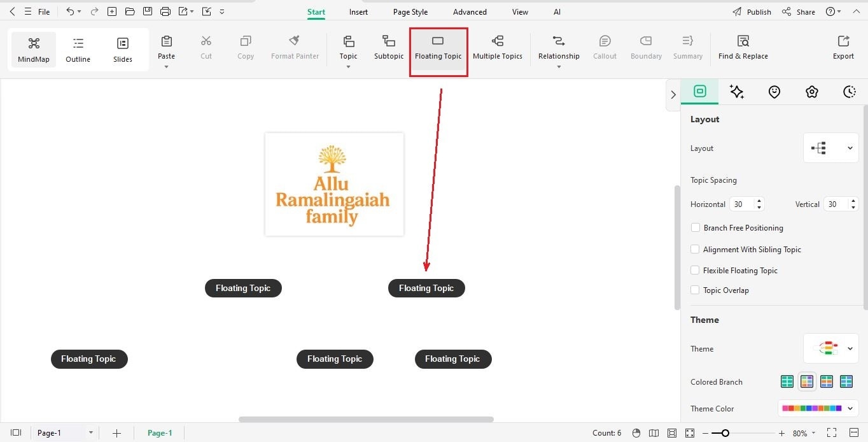Add a new page with plus
The image size is (868, 442).
click(116, 433)
